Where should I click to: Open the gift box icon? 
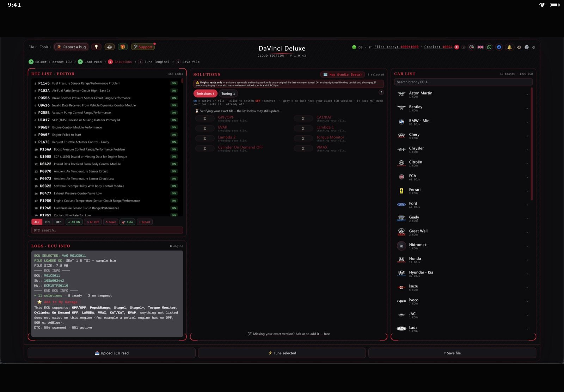123,47
